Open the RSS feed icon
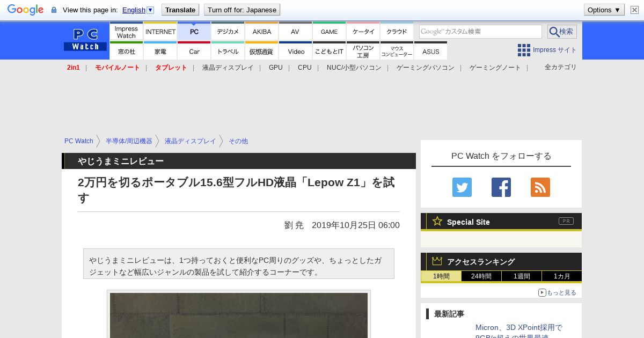Viewport: 644px width, 338px height. (540, 187)
